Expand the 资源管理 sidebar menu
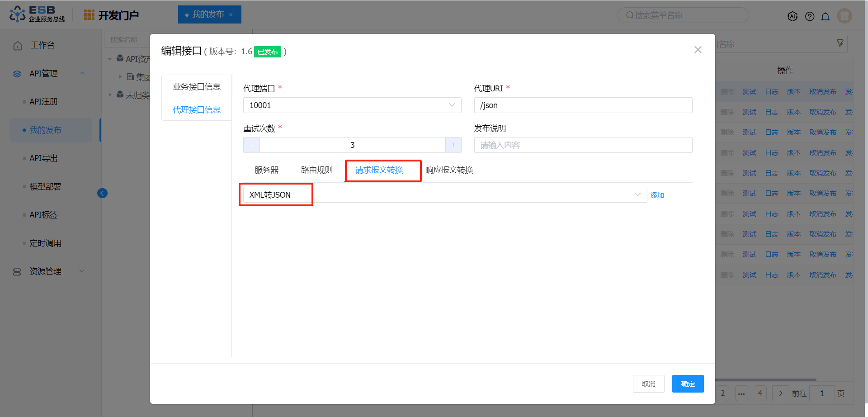868x417 pixels. pos(82,271)
